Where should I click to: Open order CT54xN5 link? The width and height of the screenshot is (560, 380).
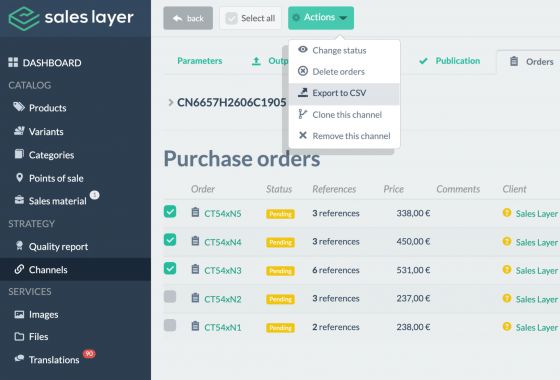pyautogui.click(x=223, y=214)
